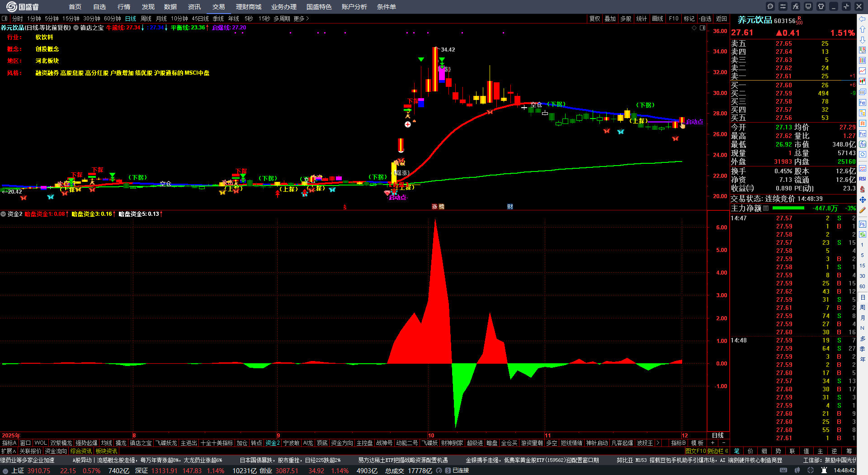Select the pencil drawing icon in right sidebar

863,210
